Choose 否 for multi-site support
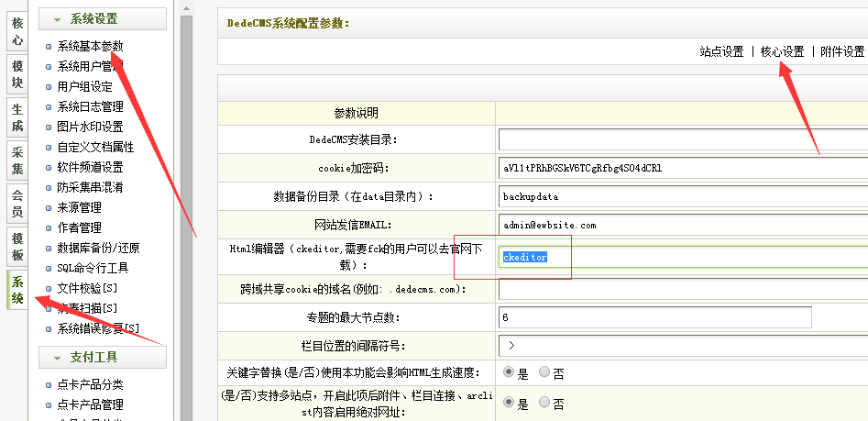Screen dimensions: 868x421 click(x=544, y=404)
